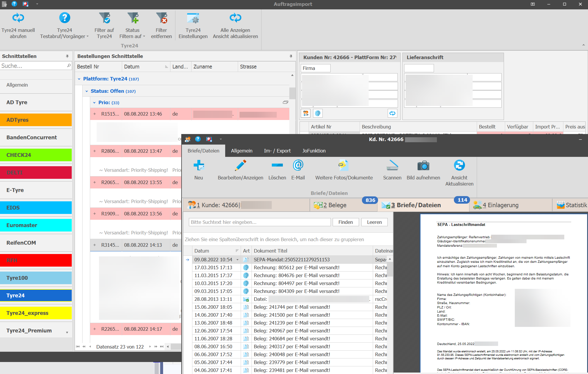Pin the Bestellungen Schnittstelle panel
This screenshot has height=374, width=588.
(x=291, y=56)
